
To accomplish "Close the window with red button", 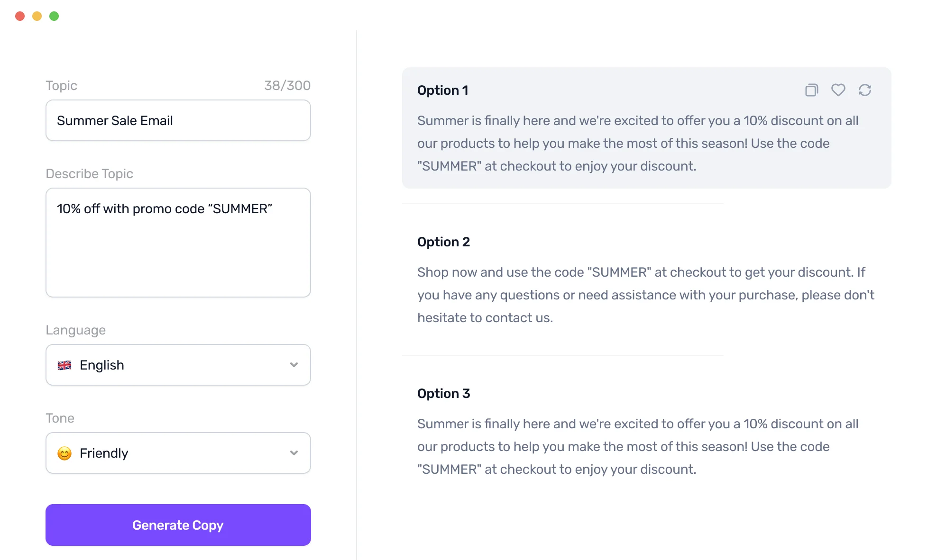I will (20, 16).
